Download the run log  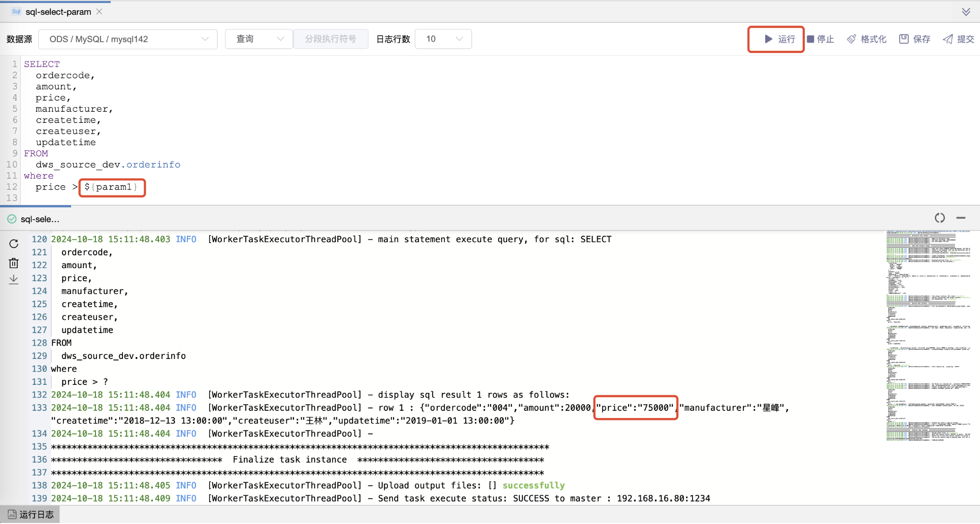14,279
